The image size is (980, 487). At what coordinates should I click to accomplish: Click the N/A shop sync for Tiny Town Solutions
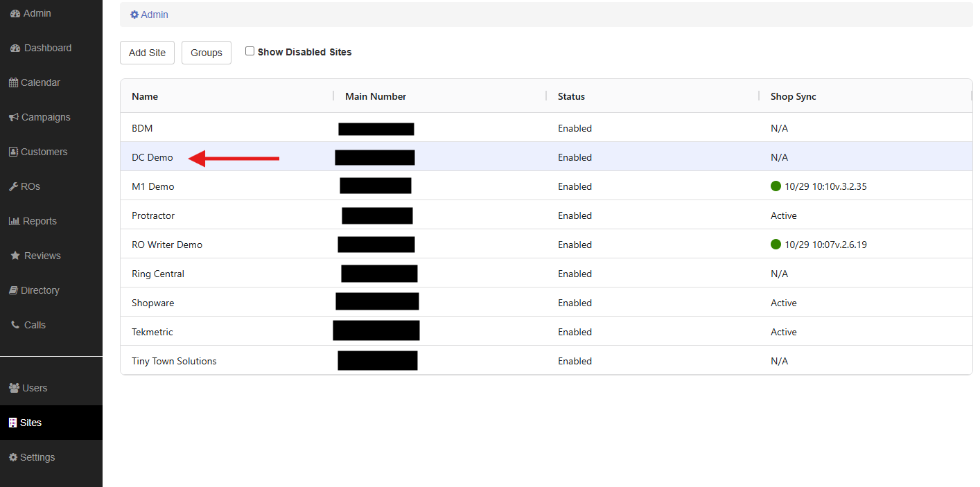779,361
